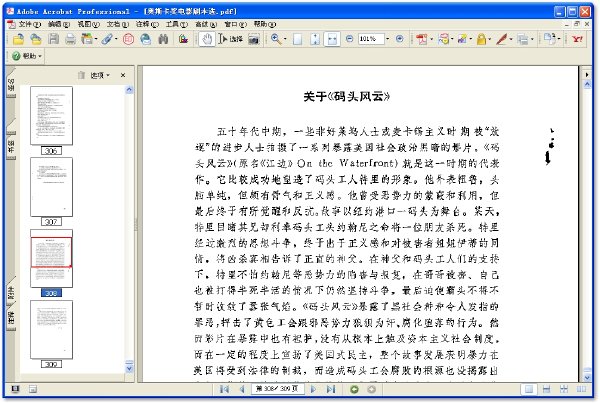
Task: Click the Forms toolbar icon
Action: click(522, 39)
